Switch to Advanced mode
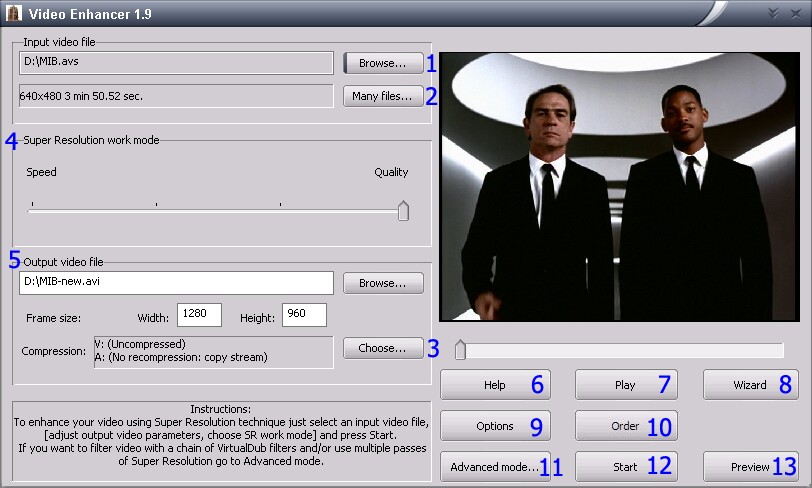 [x=496, y=467]
